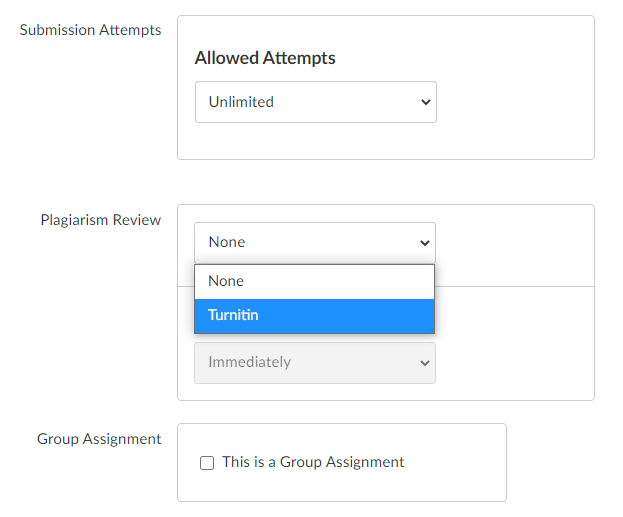Click the Unlimited value text
623x517 pixels.
click(x=241, y=102)
